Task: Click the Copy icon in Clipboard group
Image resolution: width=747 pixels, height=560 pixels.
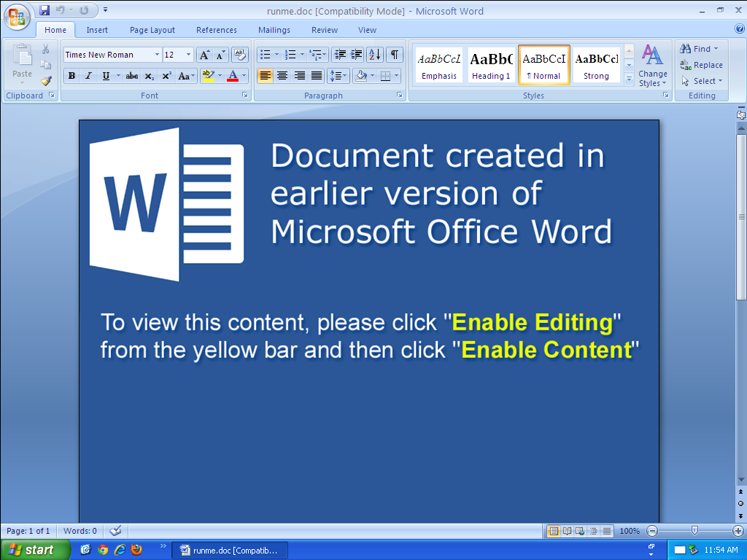Action: (x=46, y=65)
